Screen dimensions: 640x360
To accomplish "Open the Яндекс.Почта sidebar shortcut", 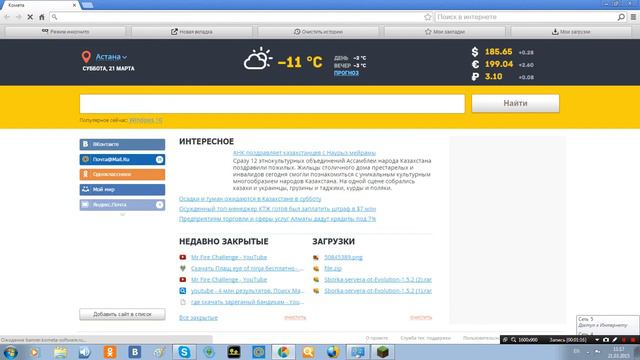I will click(x=122, y=204).
